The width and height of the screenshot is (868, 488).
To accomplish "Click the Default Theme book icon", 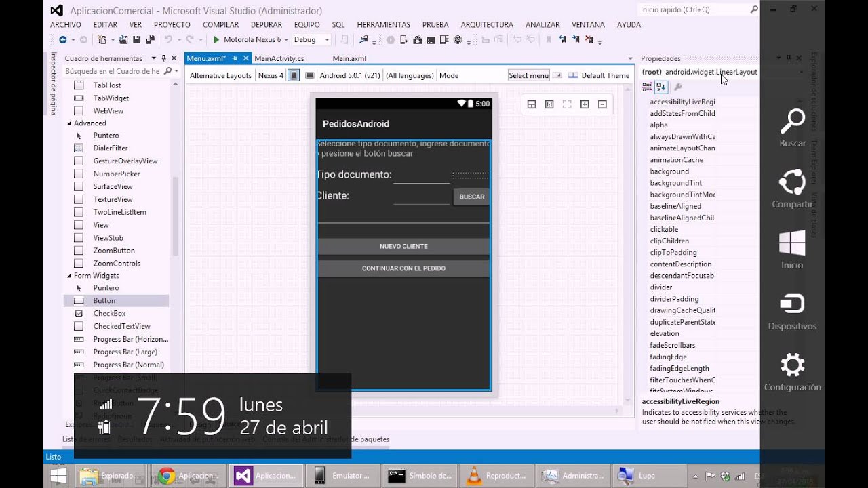I will [x=572, y=75].
